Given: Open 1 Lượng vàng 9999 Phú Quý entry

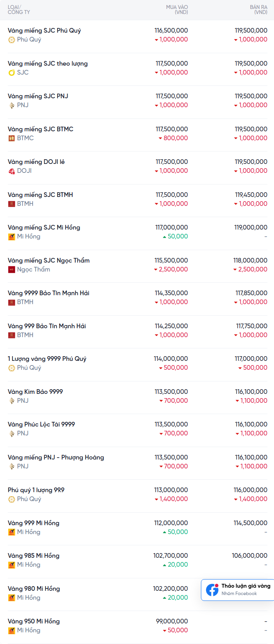Looking at the screenshot, I should coord(47,359).
